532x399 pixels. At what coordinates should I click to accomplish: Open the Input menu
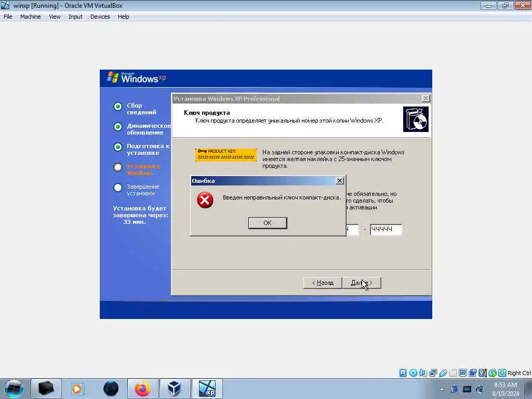point(75,17)
